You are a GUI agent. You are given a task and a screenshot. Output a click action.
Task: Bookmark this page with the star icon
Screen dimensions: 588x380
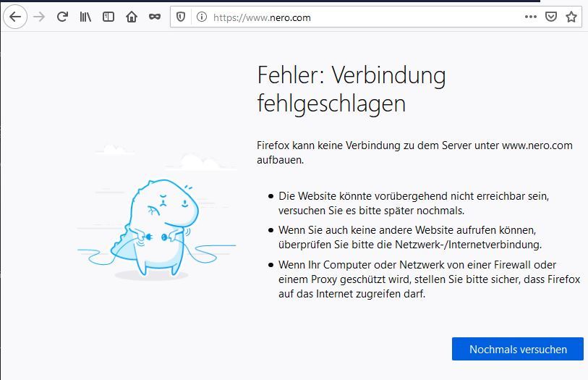[x=571, y=17]
